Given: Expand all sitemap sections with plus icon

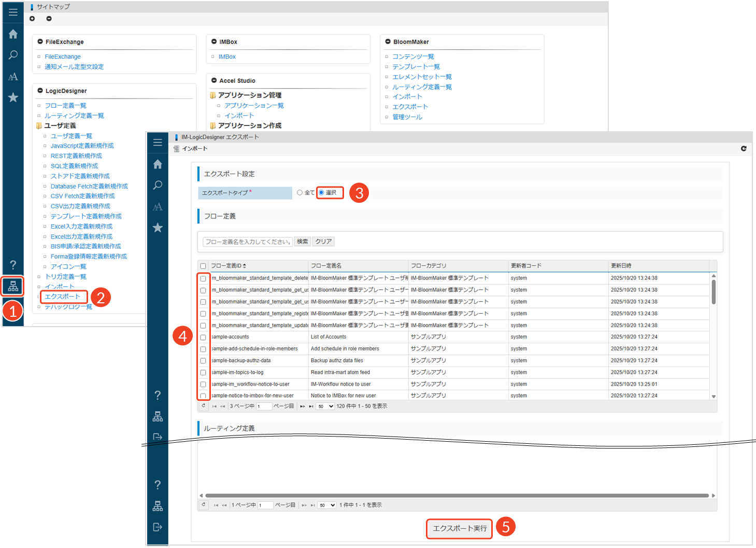Looking at the screenshot, I should point(32,19).
